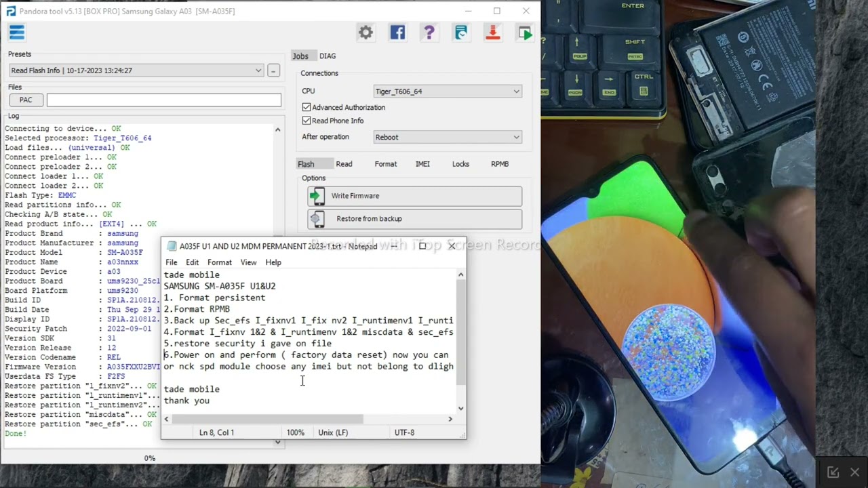
Task: Open the Pandora hamburger main menu
Action: (17, 32)
